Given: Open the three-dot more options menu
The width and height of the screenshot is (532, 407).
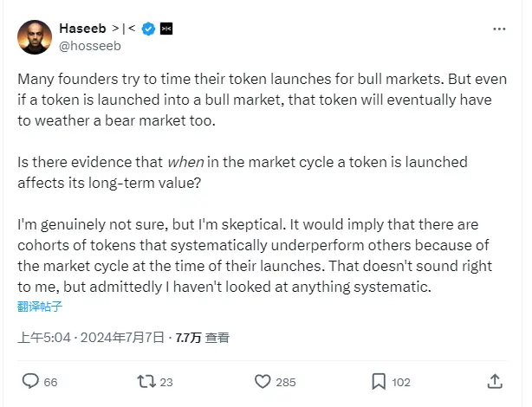Looking at the screenshot, I should click(x=498, y=30).
